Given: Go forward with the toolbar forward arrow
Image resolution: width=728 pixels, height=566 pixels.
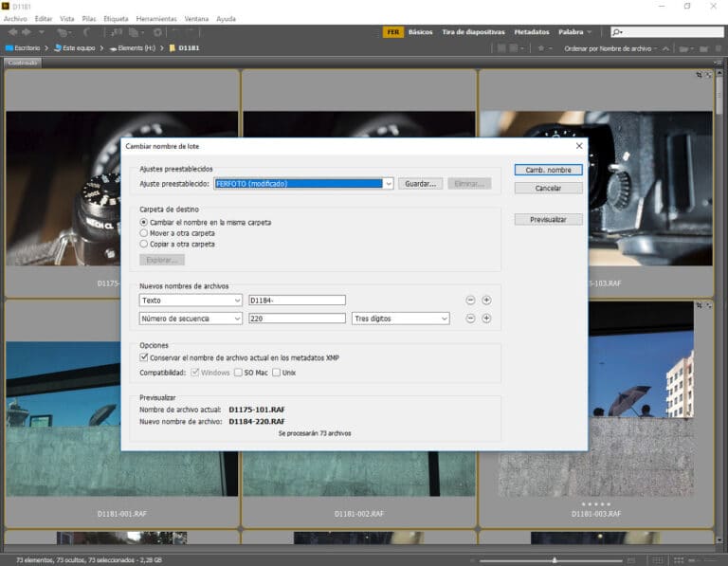Looking at the screenshot, I should [x=27, y=32].
